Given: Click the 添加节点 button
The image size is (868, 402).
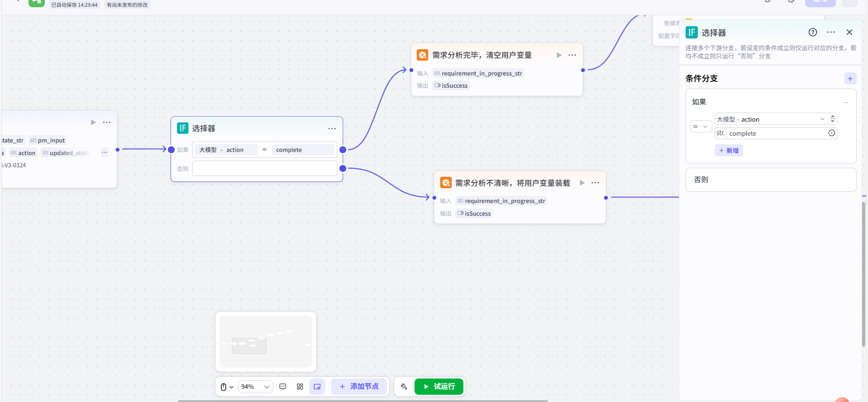Looking at the screenshot, I should click(x=359, y=387).
